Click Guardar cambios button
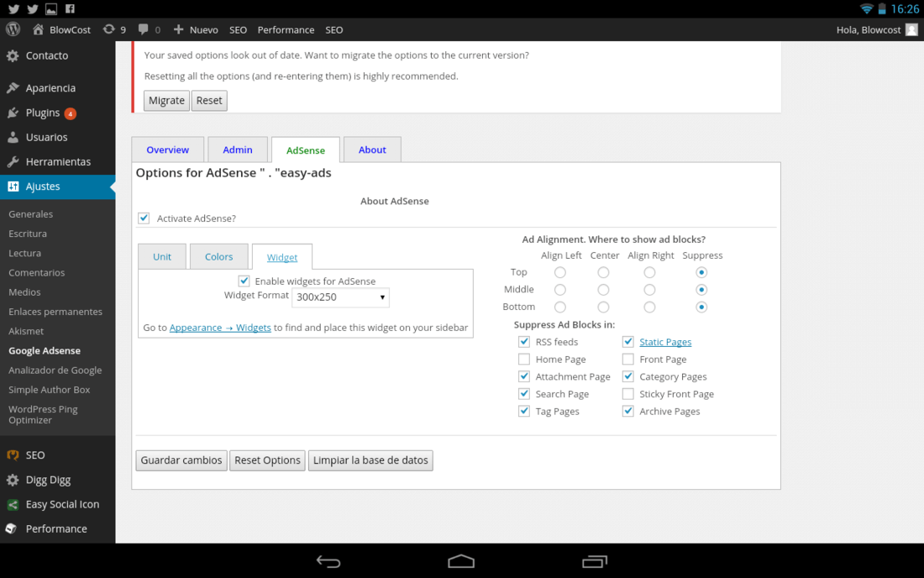The height and width of the screenshot is (578, 924). pyautogui.click(x=181, y=460)
